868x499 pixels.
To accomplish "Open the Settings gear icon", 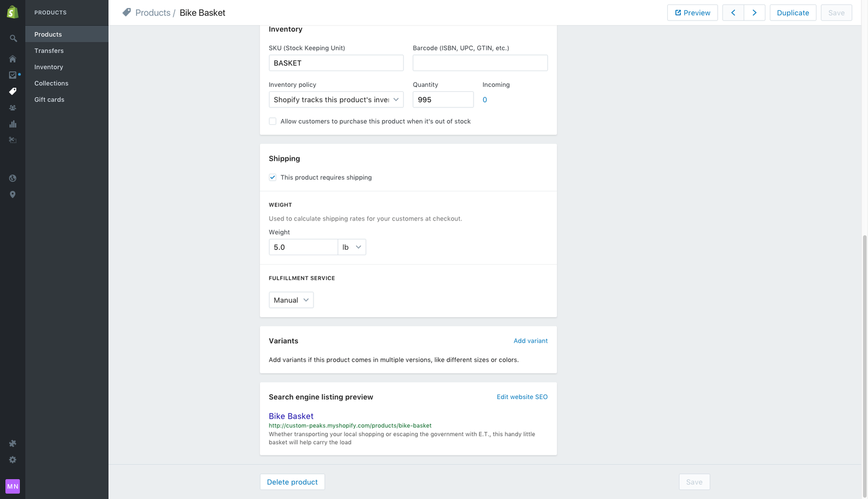I will (x=12, y=460).
